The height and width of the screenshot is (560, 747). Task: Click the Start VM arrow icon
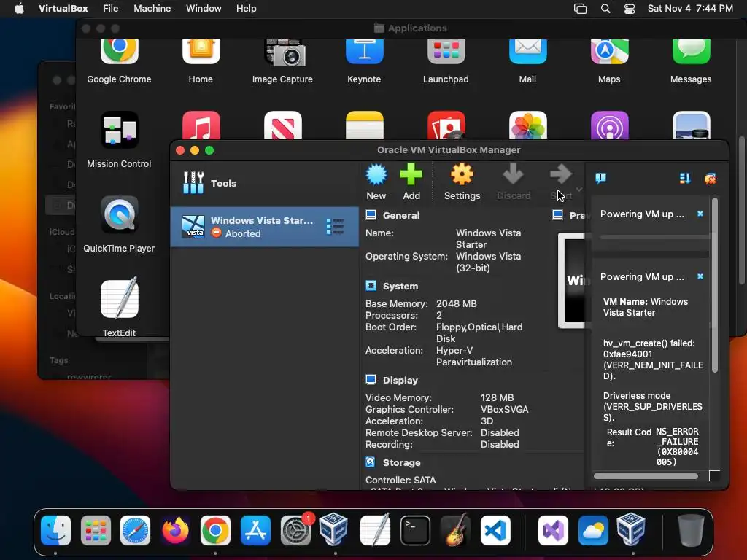[560, 174]
